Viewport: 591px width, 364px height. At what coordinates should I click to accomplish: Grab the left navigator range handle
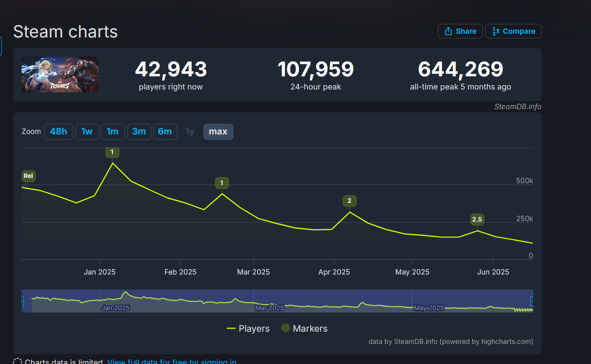pos(22,301)
